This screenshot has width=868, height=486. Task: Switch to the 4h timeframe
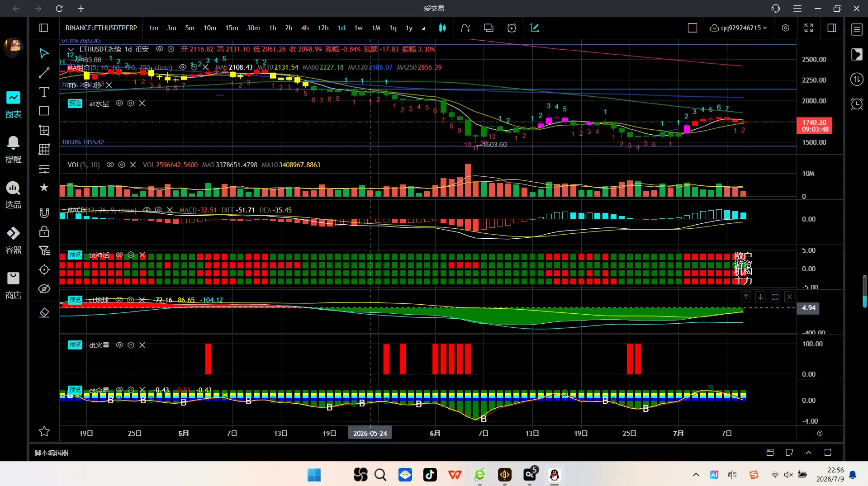point(305,28)
